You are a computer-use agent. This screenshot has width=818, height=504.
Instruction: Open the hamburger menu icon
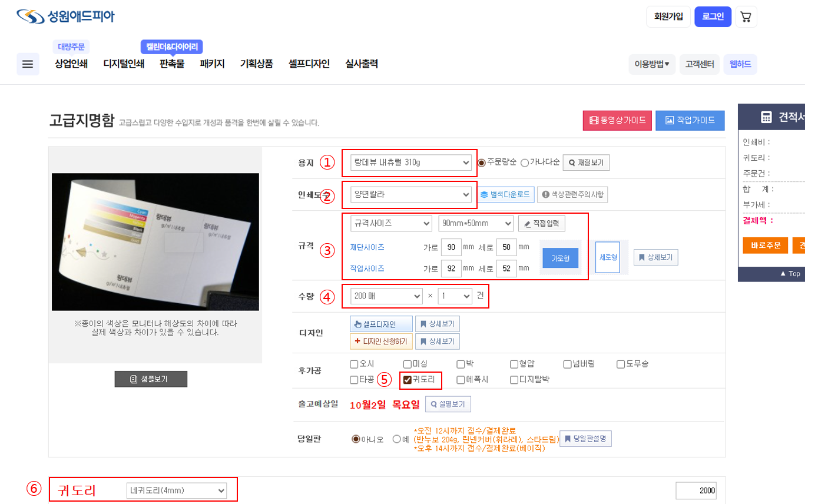click(28, 64)
